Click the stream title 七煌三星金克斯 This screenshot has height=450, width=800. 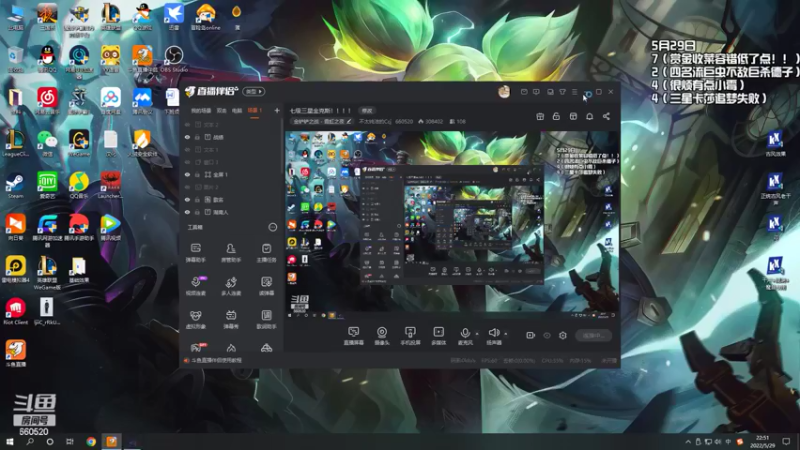click(x=320, y=110)
